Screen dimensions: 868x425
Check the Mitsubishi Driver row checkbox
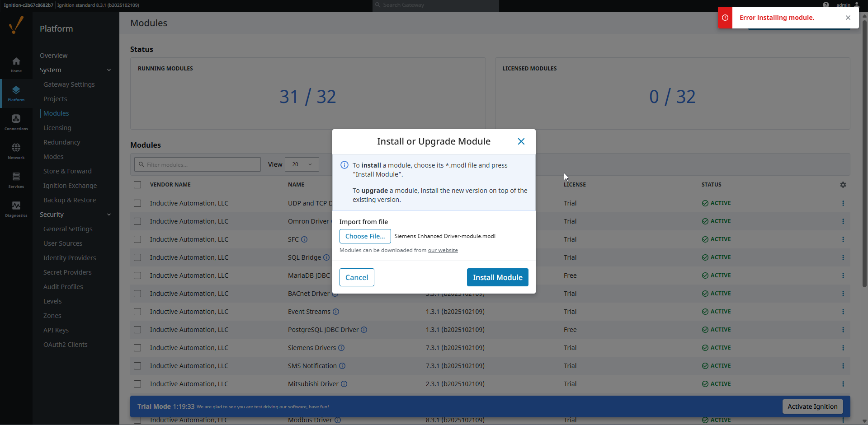tap(137, 384)
